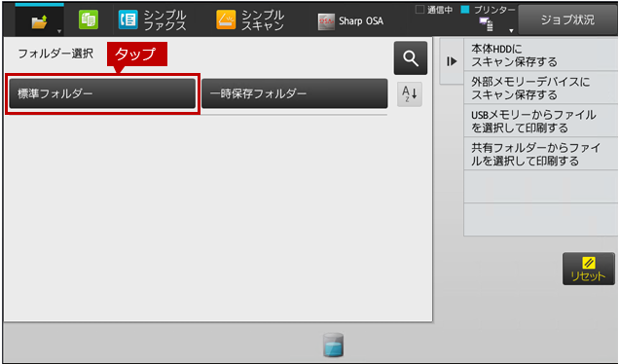Image resolution: width=619 pixels, height=364 pixels.
Task: Tap the フォルダー選択 heading text
Action: coord(55,54)
